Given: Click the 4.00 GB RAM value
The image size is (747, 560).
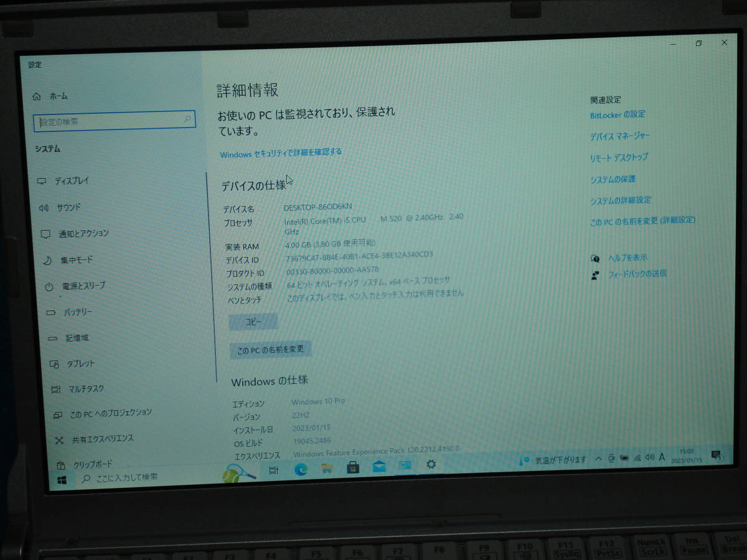Looking at the screenshot, I should pyautogui.click(x=330, y=243).
